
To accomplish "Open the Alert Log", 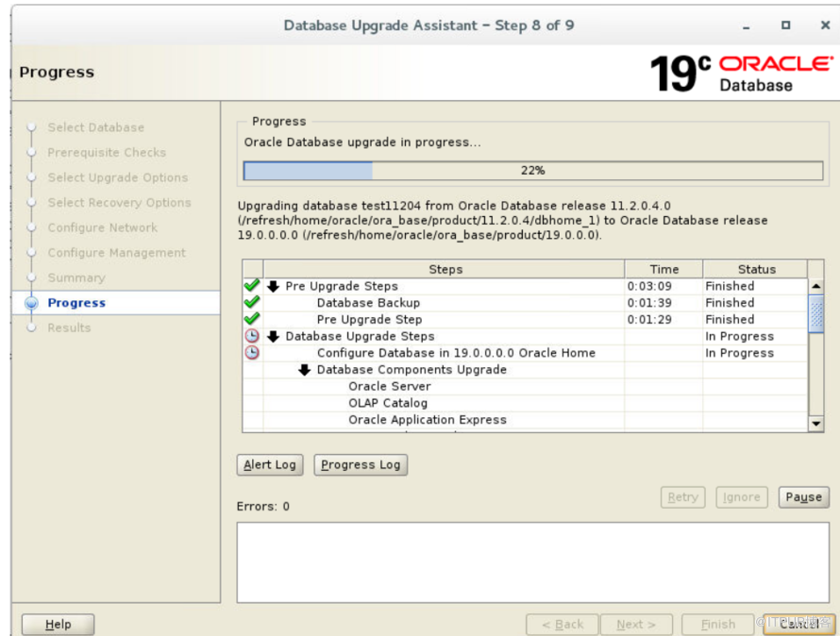I will tap(270, 464).
